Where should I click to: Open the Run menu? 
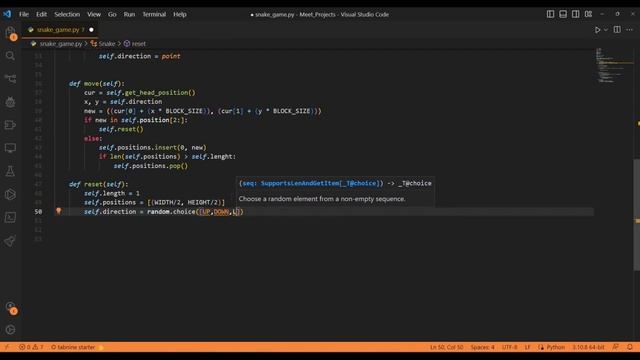[x=129, y=14]
